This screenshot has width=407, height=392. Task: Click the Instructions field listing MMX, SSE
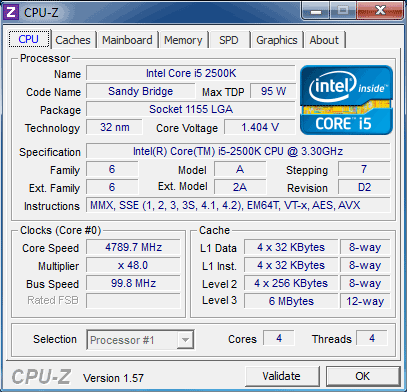click(x=238, y=205)
